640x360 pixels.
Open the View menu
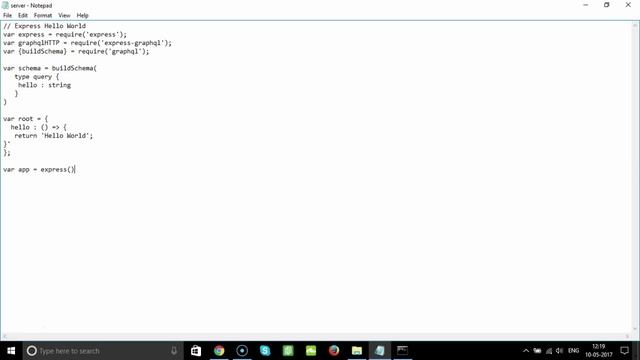64,16
